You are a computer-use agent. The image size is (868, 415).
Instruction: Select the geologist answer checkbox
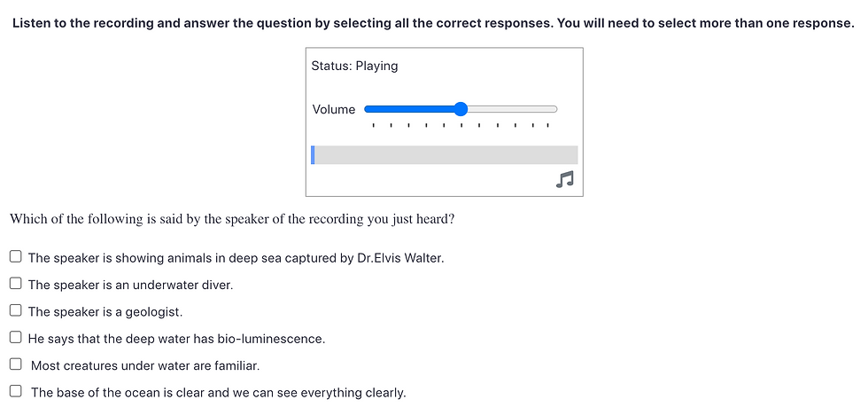16,311
